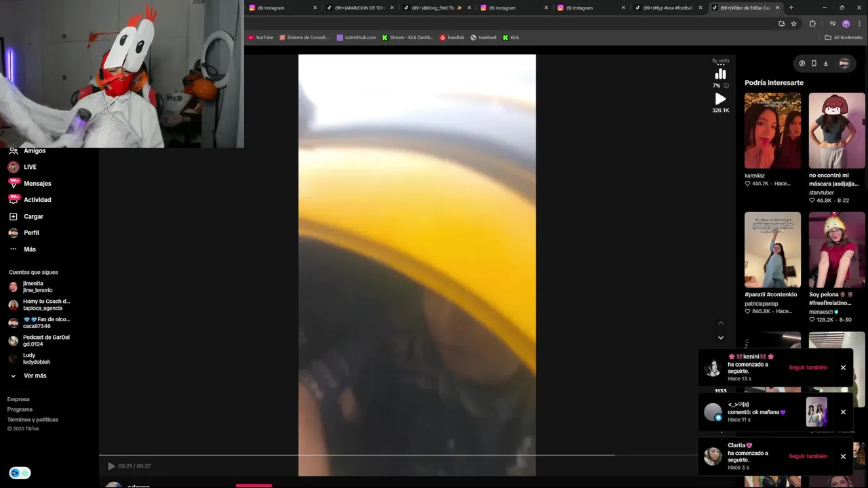
Task: Toggle the floating pill switch at bottom left
Action: tap(20, 473)
